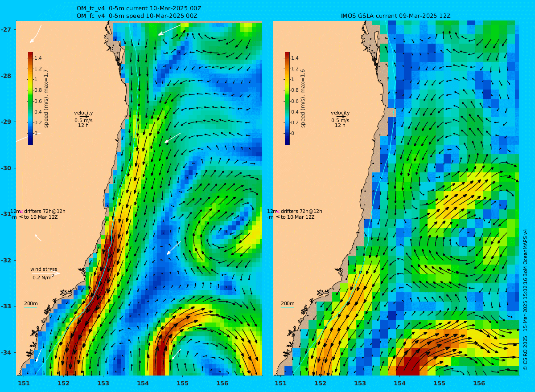Image resolution: width=535 pixels, height=392 pixels.
Task: Click 'to 10 Mar 12Z' text in left map
Action: (41, 217)
